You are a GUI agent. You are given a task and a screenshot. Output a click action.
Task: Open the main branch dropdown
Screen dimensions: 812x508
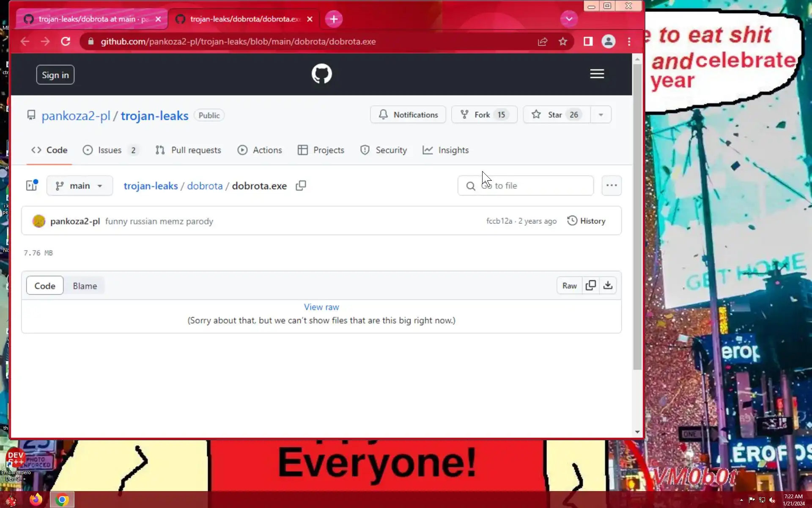click(80, 186)
